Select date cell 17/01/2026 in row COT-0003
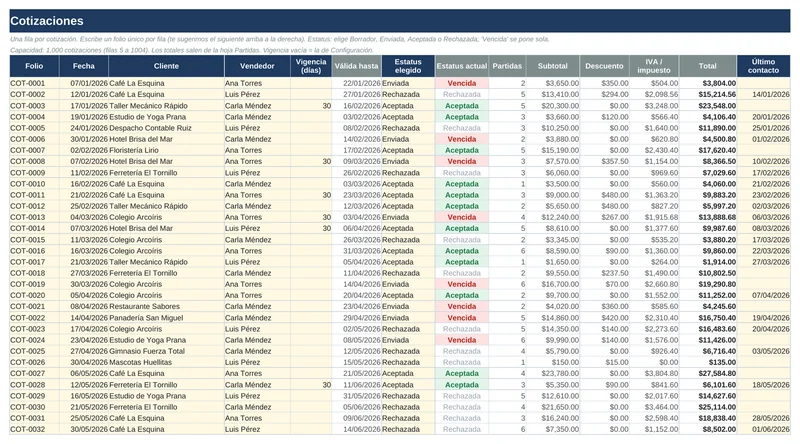This screenshot has height=444, width=800. click(84, 106)
